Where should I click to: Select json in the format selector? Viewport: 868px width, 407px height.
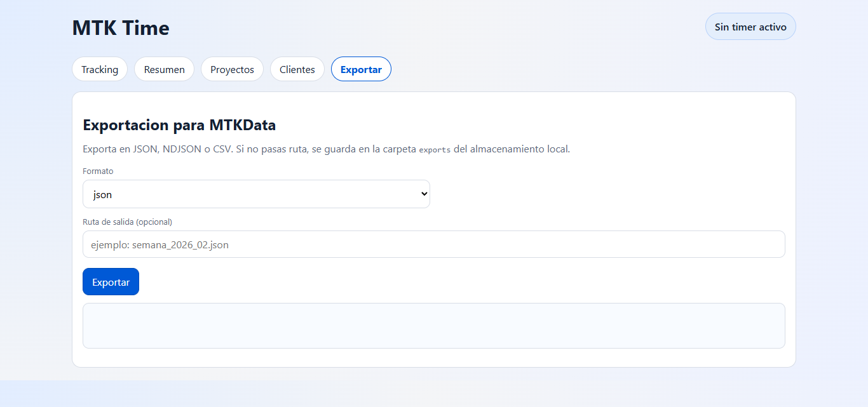coord(256,194)
